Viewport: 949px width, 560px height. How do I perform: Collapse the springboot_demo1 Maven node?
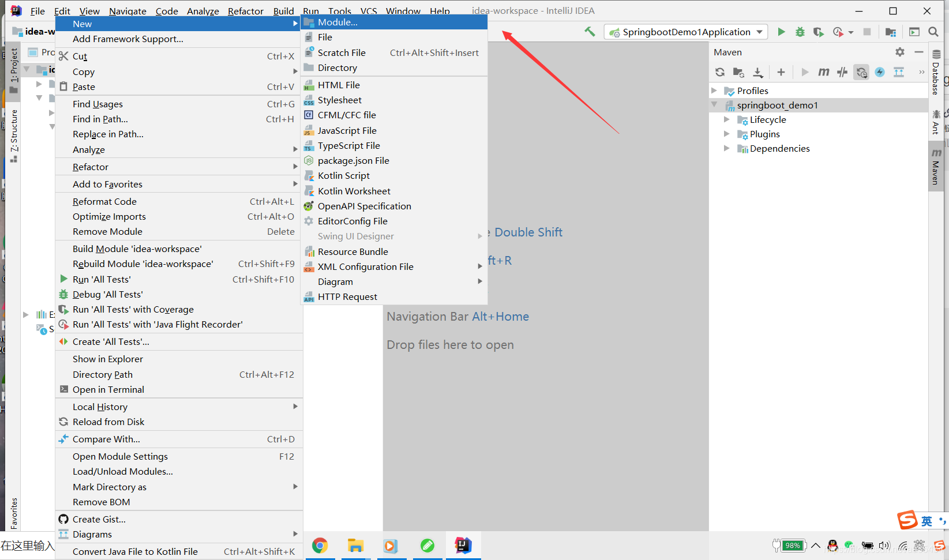pyautogui.click(x=714, y=105)
